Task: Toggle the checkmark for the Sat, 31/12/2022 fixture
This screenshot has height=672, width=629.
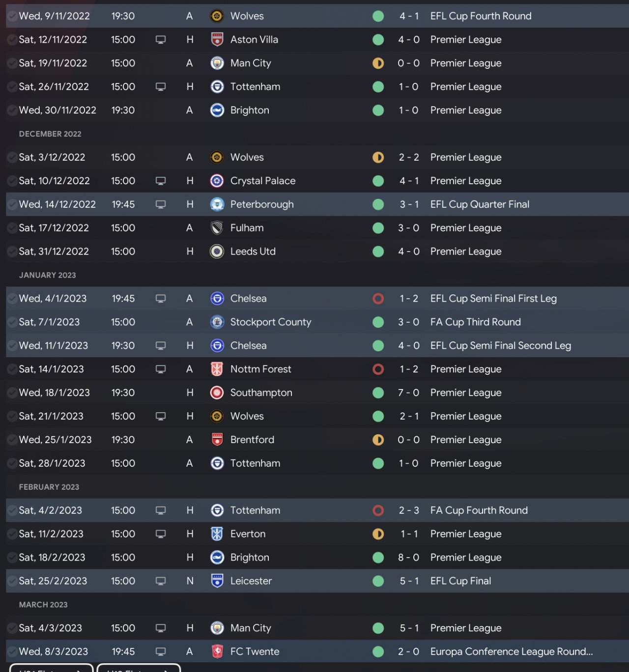Action: 12,252
